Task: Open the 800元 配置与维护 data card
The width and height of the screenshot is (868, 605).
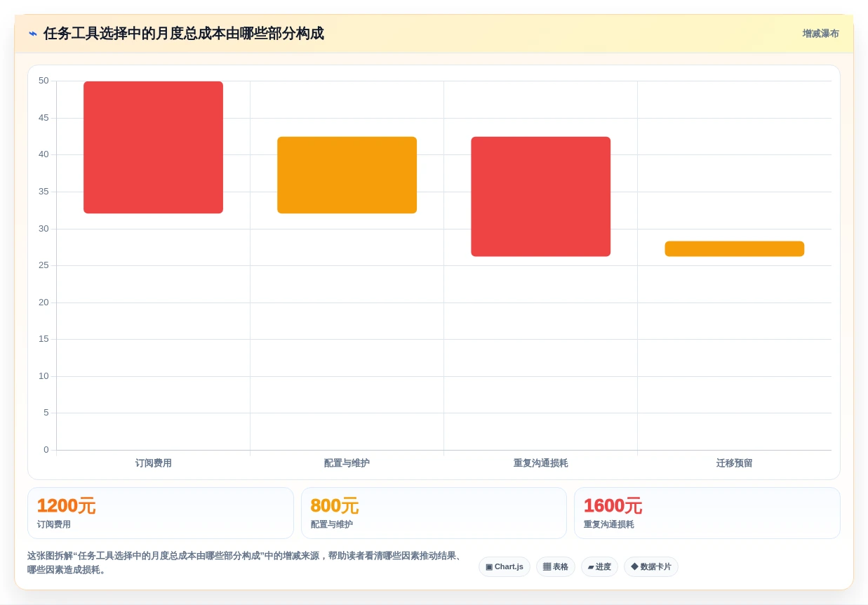Action: (x=434, y=513)
